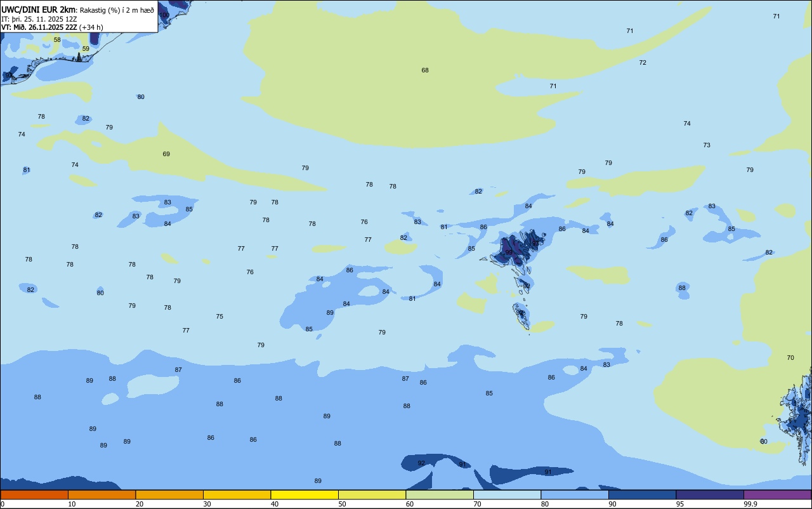
Task: Pick the 80–90 light blue legend swatch
Action: (575, 494)
